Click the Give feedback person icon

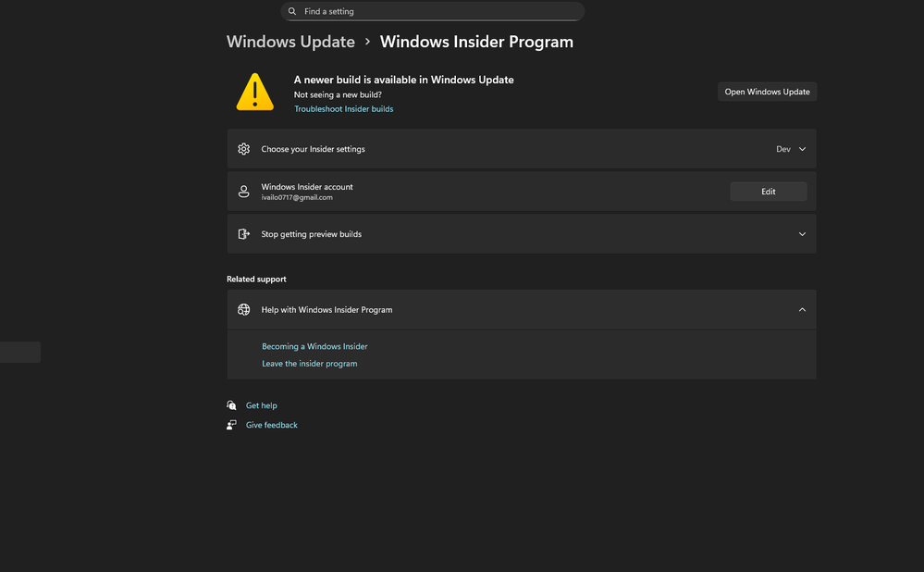231,425
